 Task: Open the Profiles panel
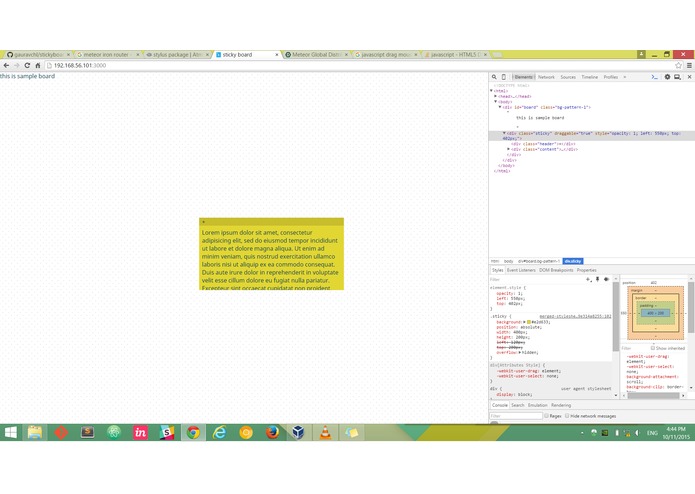(x=610, y=77)
